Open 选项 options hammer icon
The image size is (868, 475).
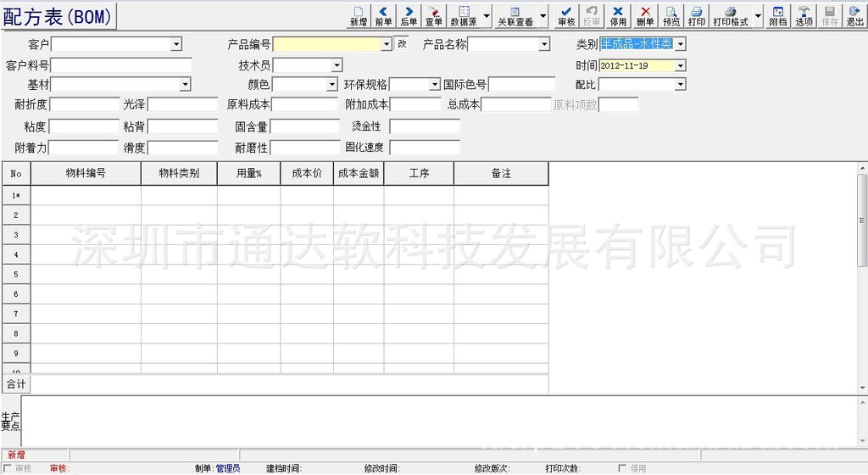click(804, 16)
